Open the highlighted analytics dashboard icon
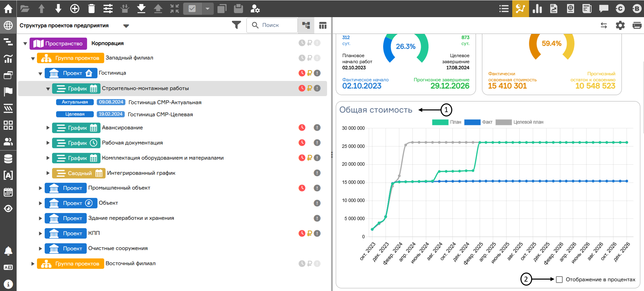 (x=520, y=9)
